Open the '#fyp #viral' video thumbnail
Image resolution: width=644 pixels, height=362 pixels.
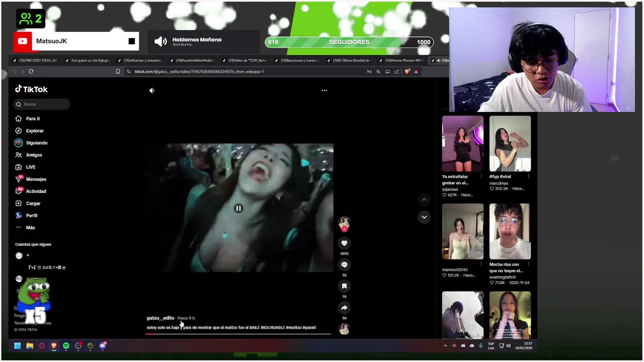click(510, 144)
